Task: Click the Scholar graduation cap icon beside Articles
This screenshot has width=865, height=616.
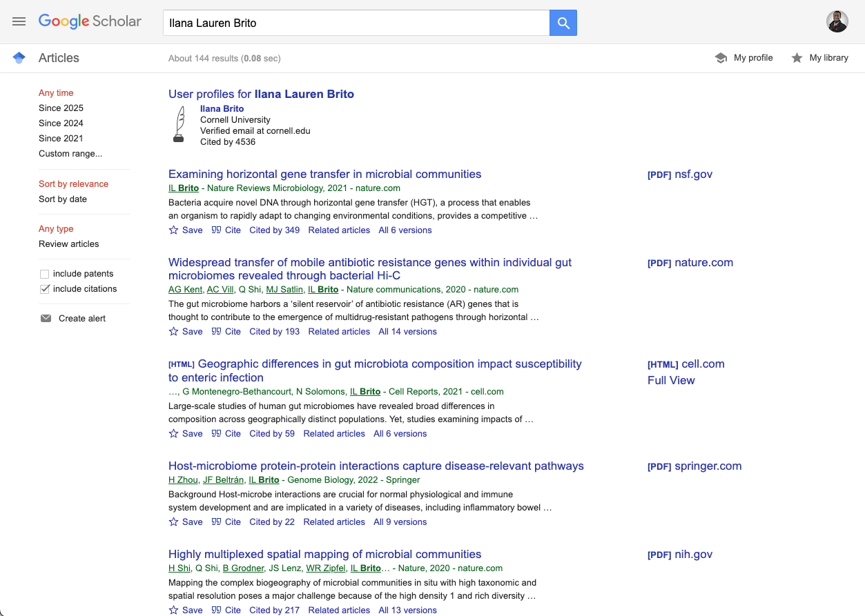Action: [x=19, y=58]
